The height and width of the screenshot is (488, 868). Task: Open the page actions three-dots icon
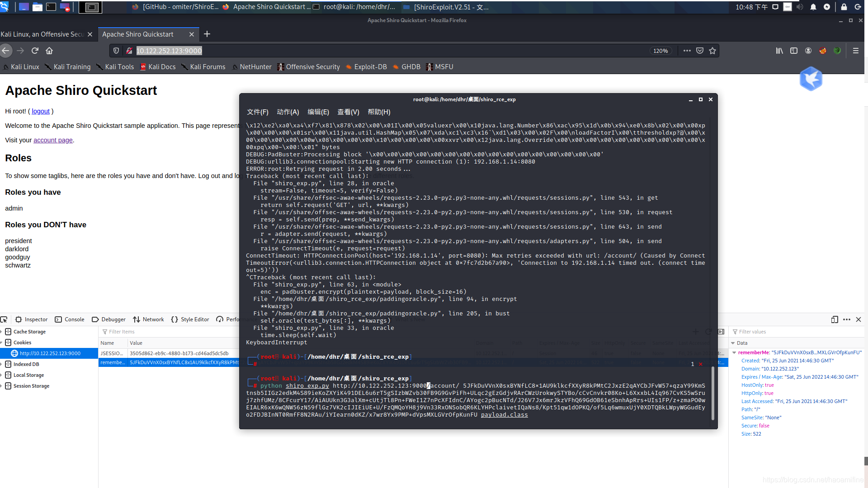click(x=687, y=51)
